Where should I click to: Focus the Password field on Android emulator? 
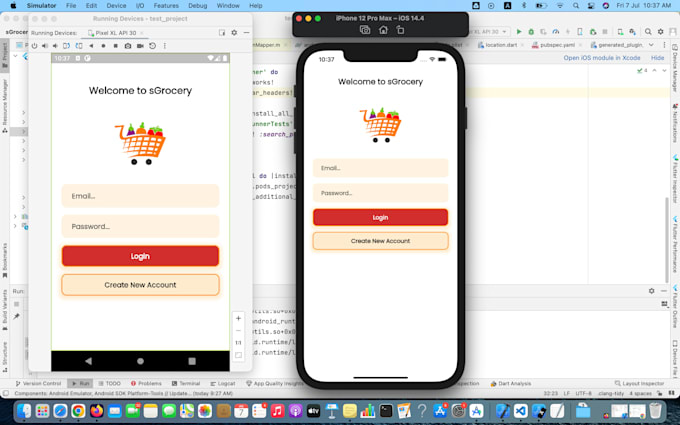(x=140, y=226)
